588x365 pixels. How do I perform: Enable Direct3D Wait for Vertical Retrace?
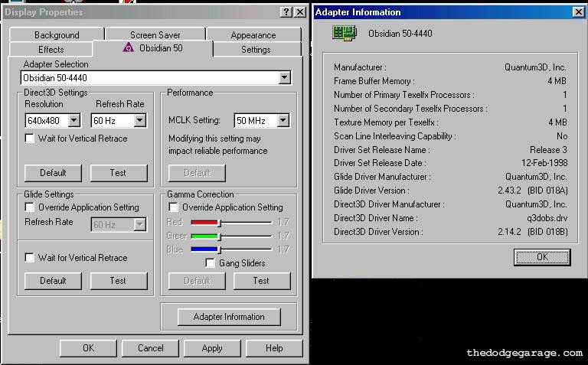[x=29, y=139]
